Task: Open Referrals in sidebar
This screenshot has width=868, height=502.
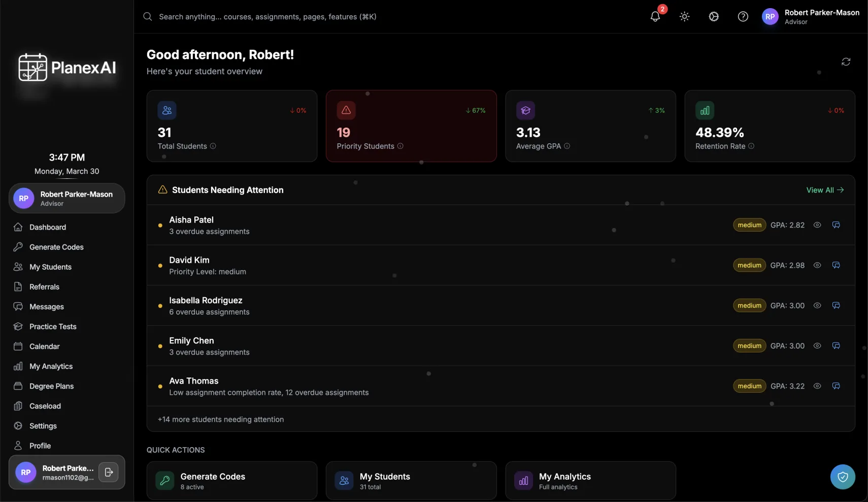Action: click(66, 287)
